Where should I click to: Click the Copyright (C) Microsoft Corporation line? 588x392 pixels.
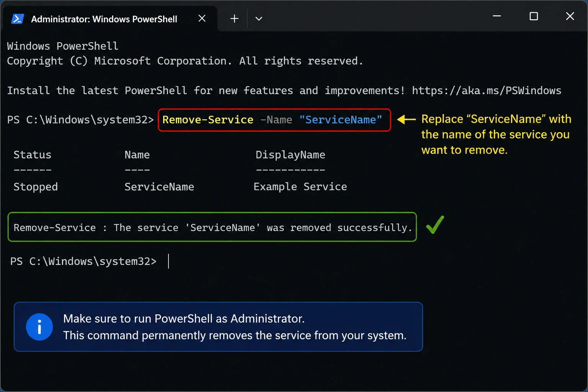tap(185, 61)
